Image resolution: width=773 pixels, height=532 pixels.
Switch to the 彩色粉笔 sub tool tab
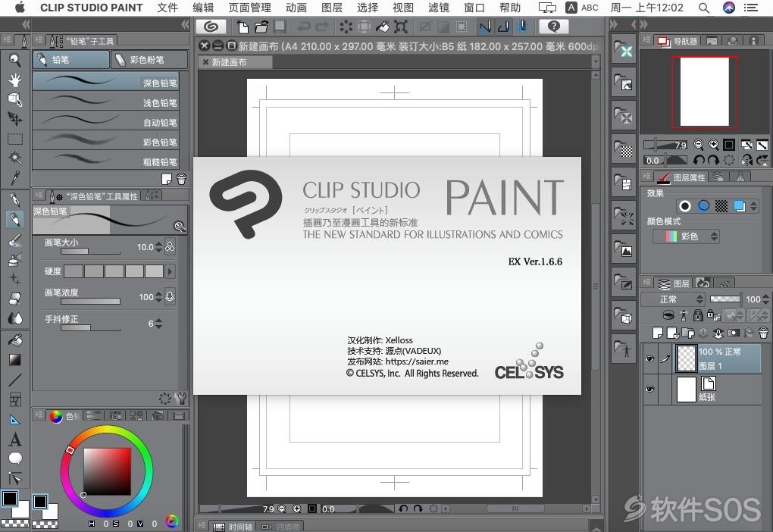click(x=149, y=60)
